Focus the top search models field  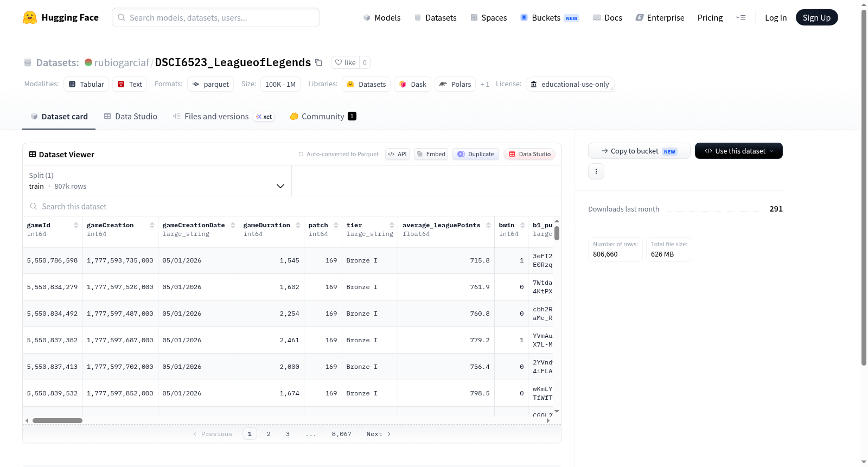coord(216,17)
